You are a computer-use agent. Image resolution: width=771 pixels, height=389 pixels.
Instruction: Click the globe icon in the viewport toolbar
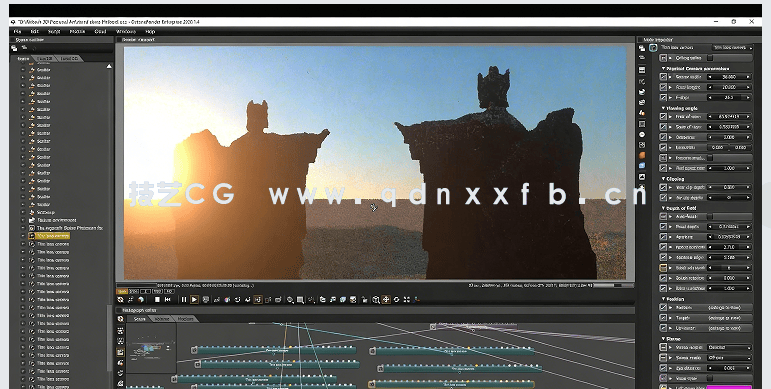pos(141,299)
